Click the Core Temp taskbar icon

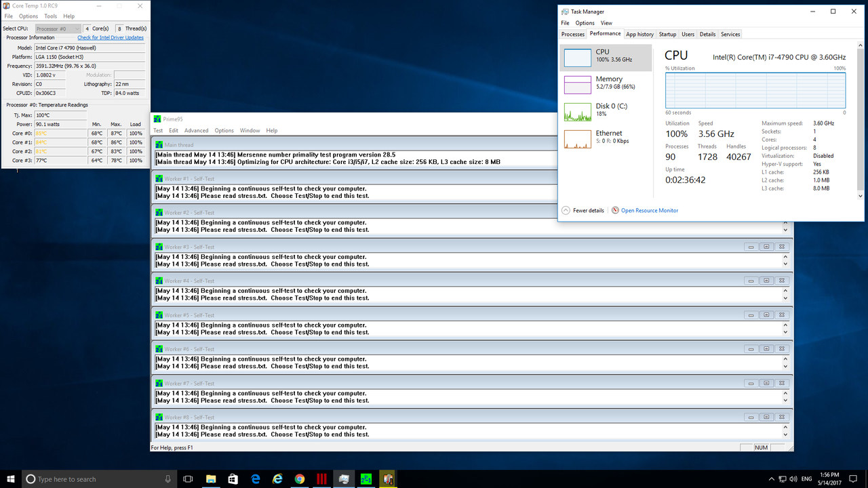388,479
